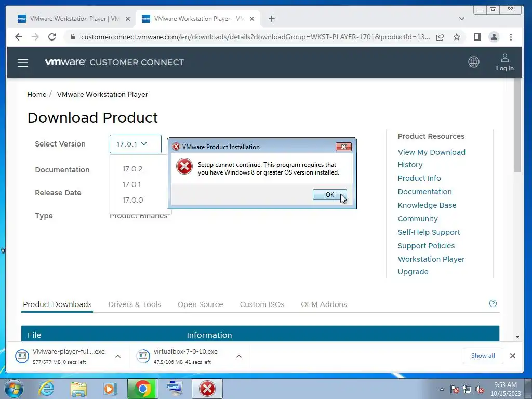Image resolution: width=532 pixels, height=399 pixels.
Task: Open Windows Explorer from the taskbar
Action: [x=78, y=389]
